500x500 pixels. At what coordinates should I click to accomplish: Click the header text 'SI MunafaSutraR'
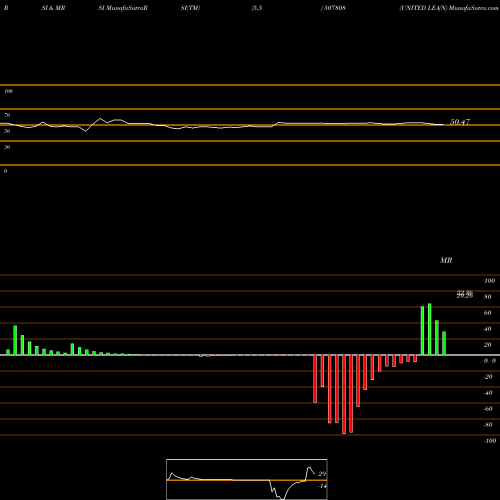point(123,8)
